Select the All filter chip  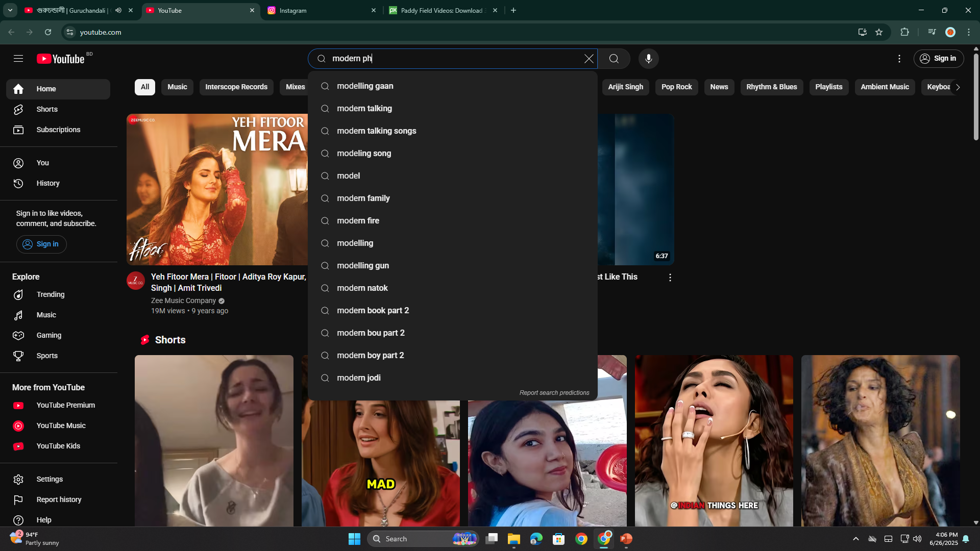(145, 87)
